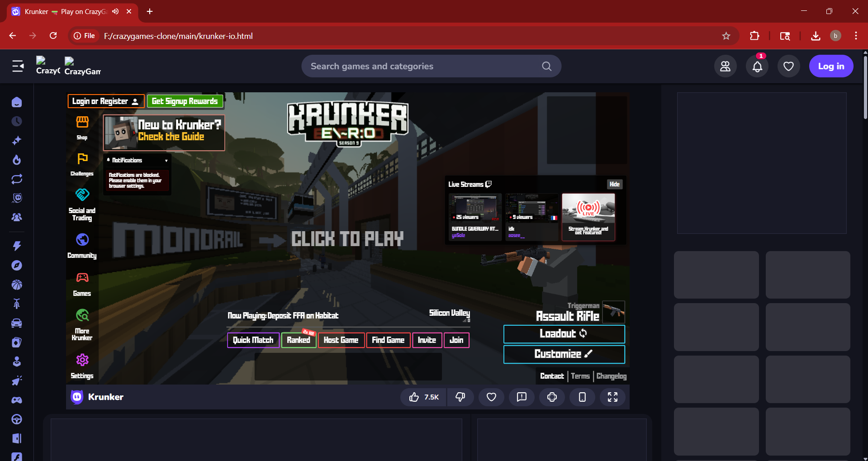Click the thumbs down dislike icon
The image size is (868, 461).
pyautogui.click(x=460, y=397)
